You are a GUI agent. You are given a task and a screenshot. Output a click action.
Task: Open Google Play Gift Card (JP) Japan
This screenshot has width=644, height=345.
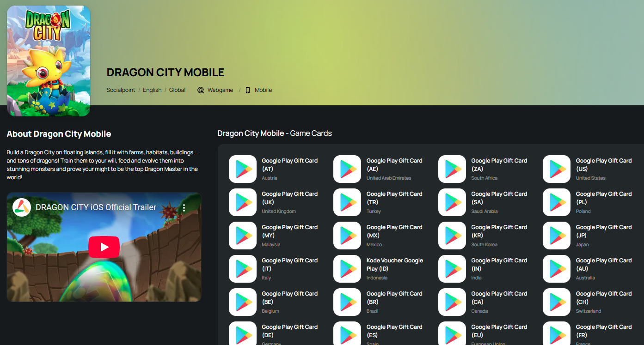coord(603,231)
